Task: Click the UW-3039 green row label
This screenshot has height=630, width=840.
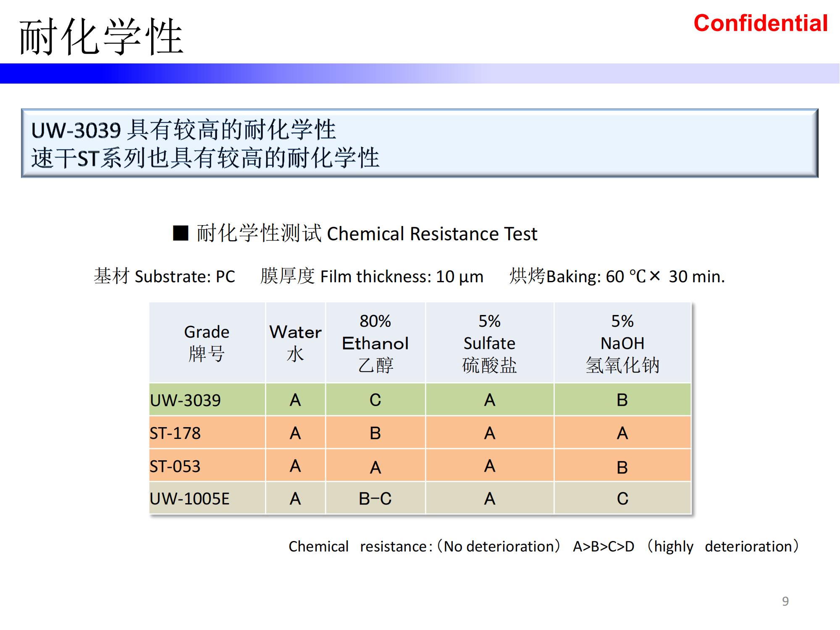Action: (186, 400)
